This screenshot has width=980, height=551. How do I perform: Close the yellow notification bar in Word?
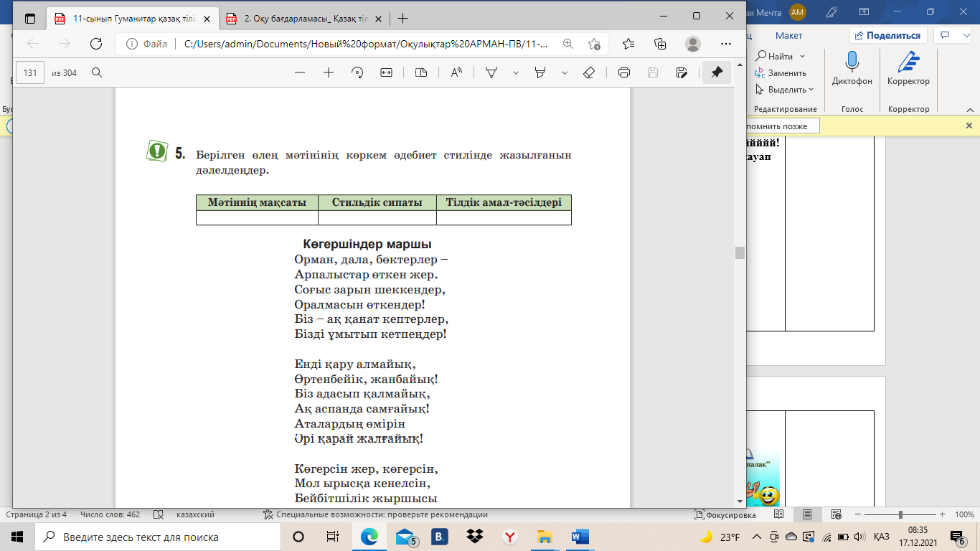click(x=969, y=126)
